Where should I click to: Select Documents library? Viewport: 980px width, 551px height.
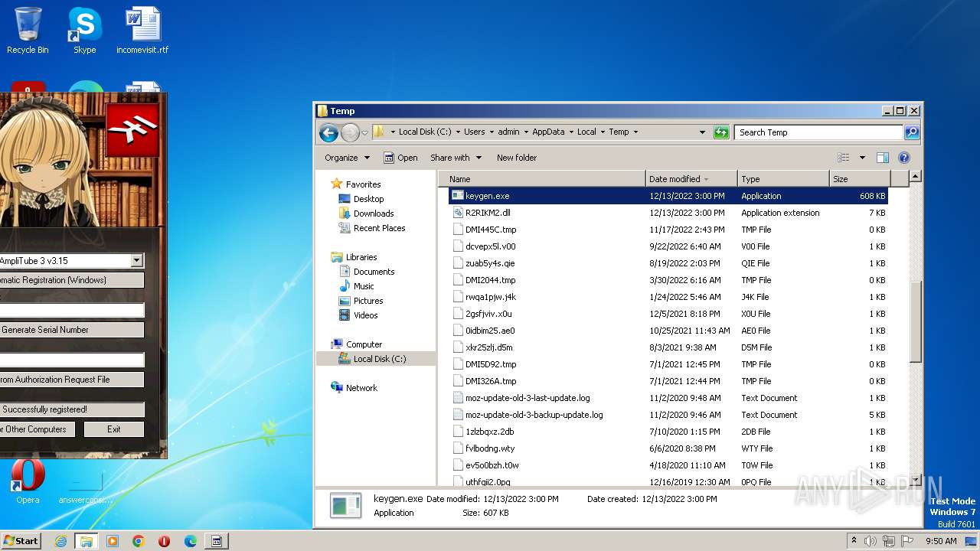pos(374,272)
